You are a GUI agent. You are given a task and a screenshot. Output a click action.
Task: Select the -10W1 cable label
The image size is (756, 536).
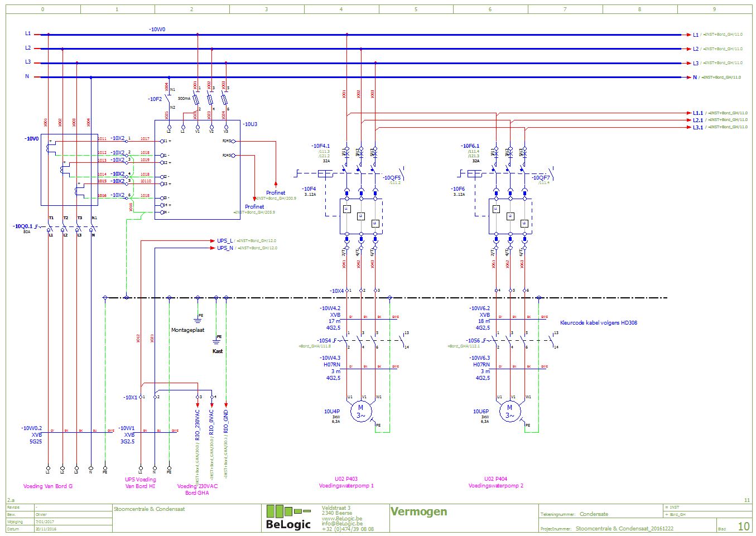(127, 428)
